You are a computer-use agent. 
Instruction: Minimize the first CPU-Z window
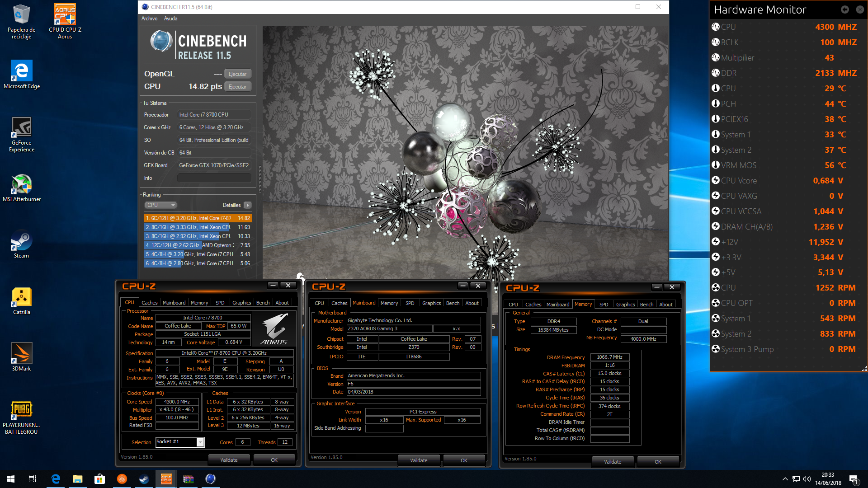[273, 285]
